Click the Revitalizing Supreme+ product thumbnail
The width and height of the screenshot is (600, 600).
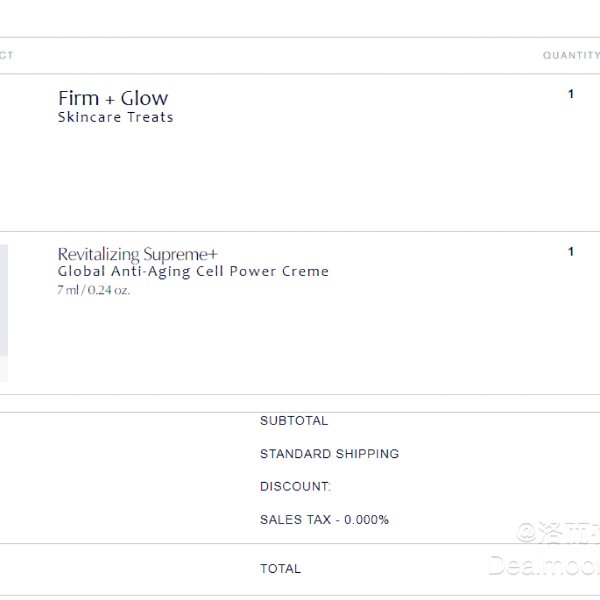click(x=4, y=313)
